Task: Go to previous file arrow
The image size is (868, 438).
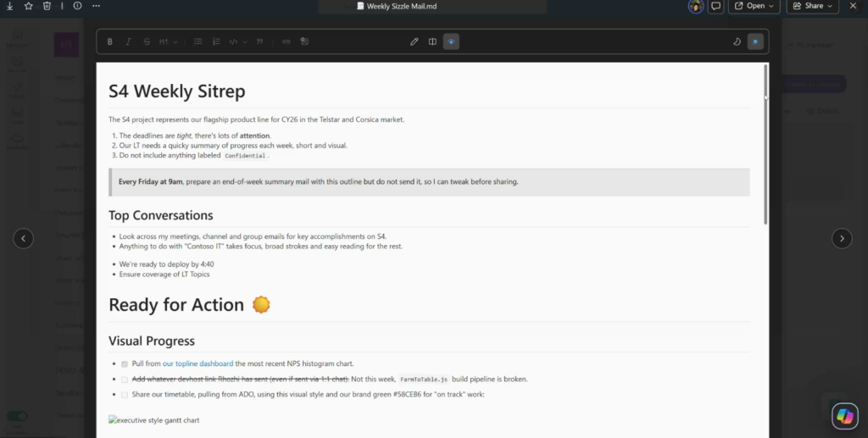Action: tap(23, 238)
